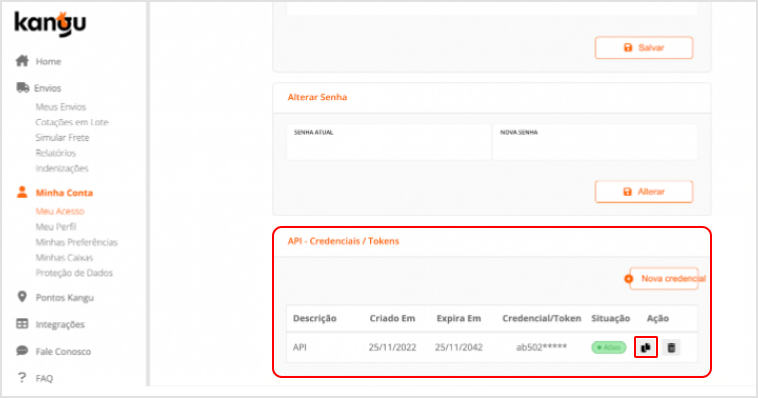Screen dimensions: 758x398
Task: Click the Pontos Kangu map pin icon
Action: point(22,297)
